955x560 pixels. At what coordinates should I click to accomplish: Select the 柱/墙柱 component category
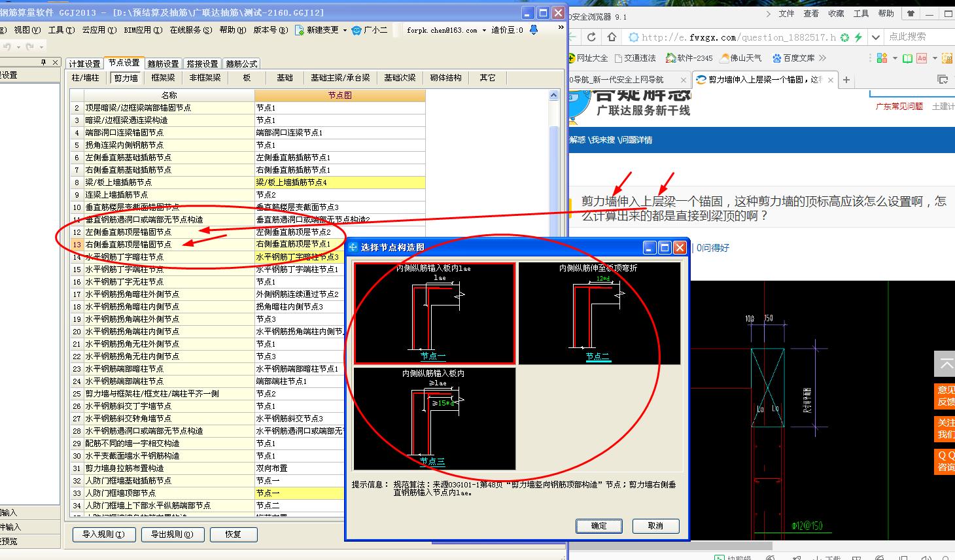(x=86, y=78)
